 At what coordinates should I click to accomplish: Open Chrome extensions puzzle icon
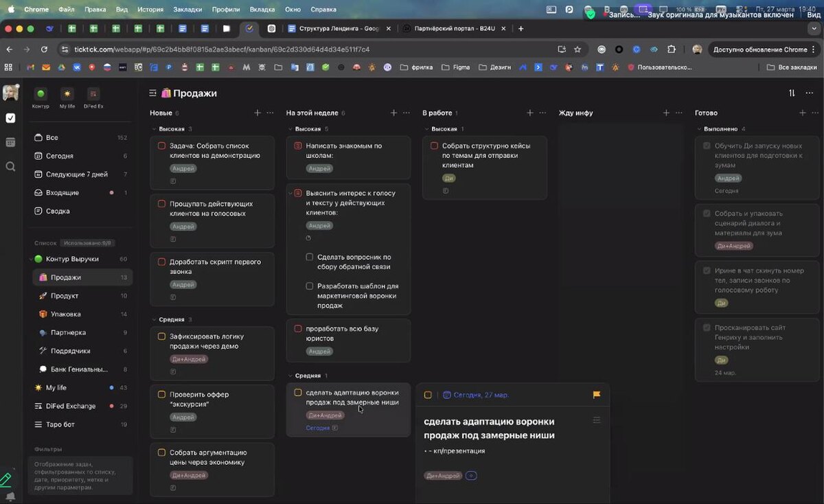(x=671, y=49)
